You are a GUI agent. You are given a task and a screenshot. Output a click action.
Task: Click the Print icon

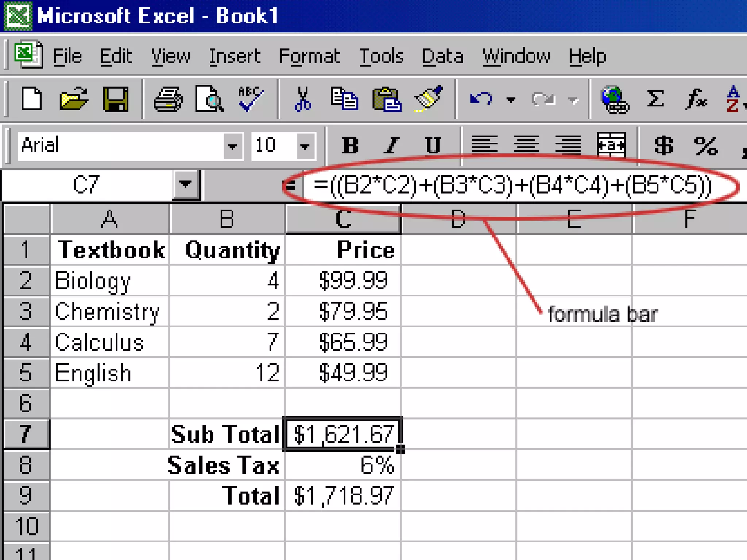[x=167, y=99]
